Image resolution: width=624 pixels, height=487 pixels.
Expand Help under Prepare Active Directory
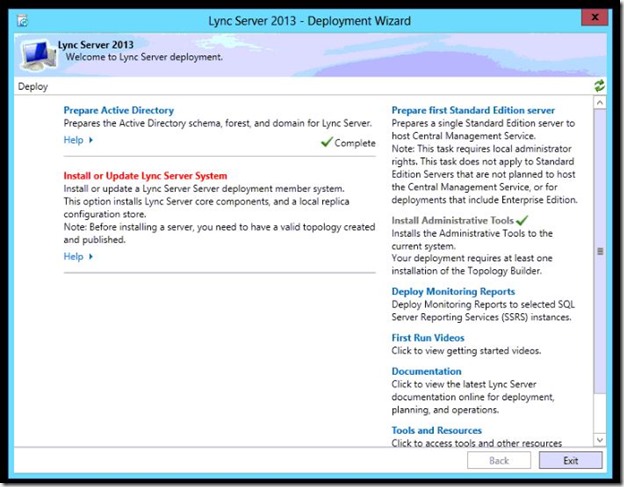pos(78,140)
